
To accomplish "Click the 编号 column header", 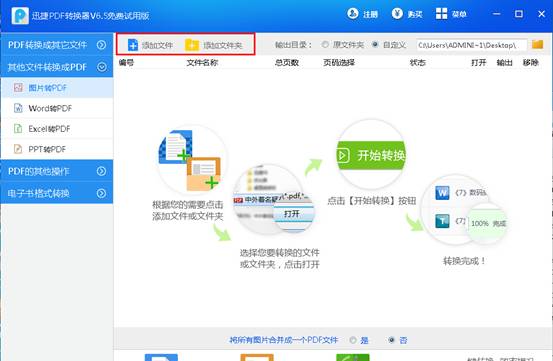I will (126, 63).
